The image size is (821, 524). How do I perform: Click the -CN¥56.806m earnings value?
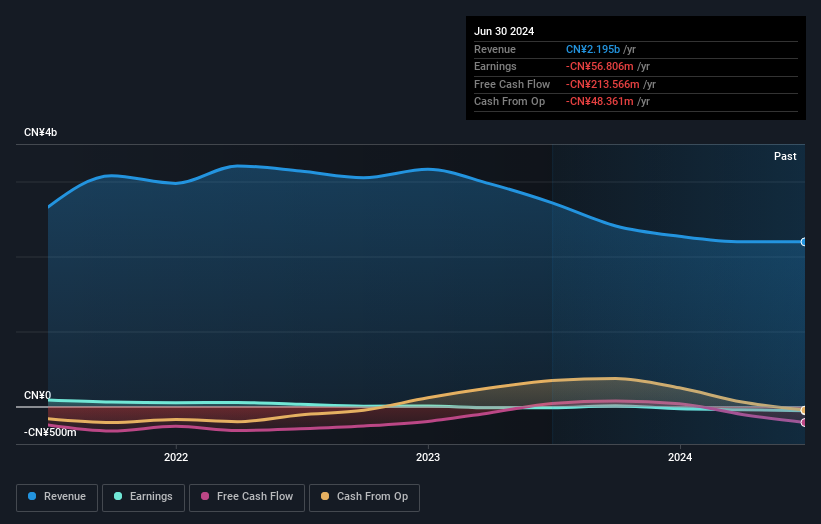[x=600, y=66]
